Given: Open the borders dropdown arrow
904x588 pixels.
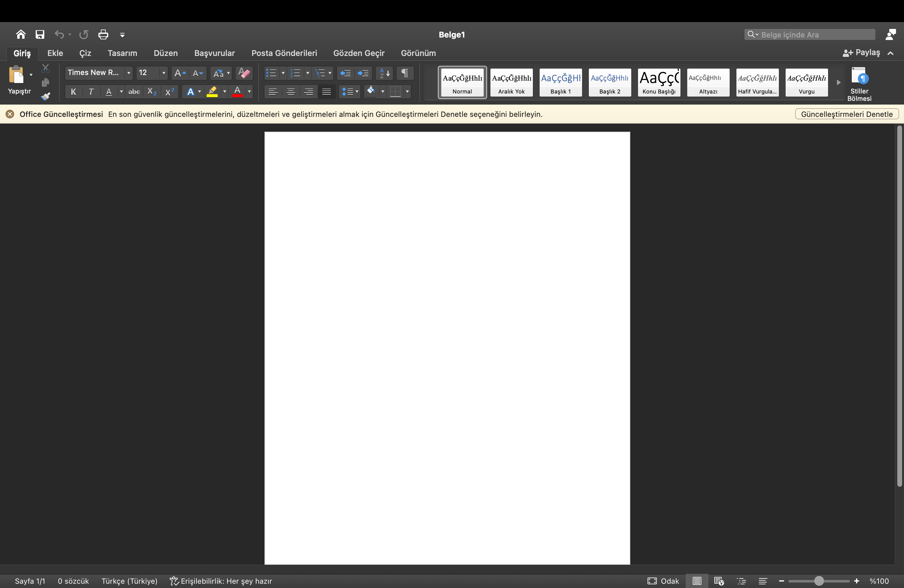Looking at the screenshot, I should [407, 92].
